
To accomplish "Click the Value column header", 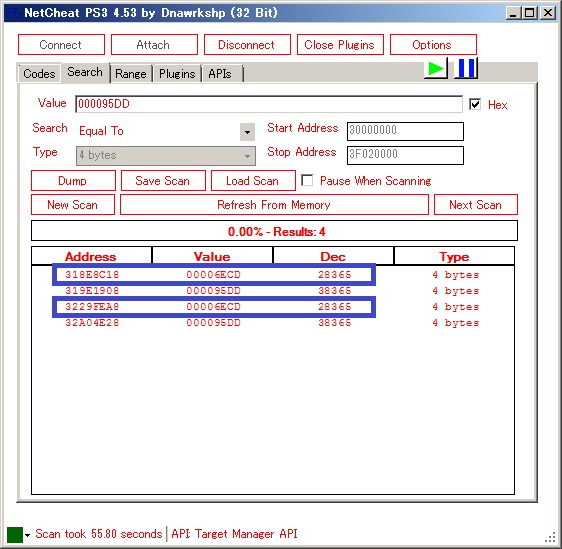I will click(212, 256).
